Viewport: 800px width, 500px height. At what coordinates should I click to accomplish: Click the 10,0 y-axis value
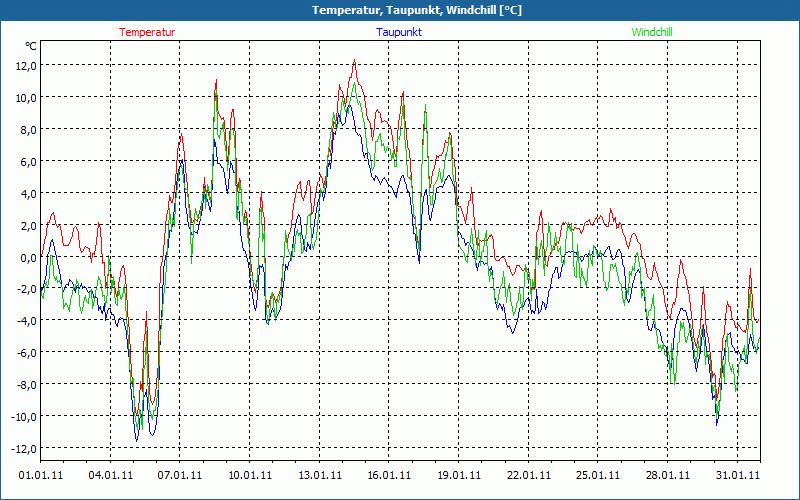(x=27, y=97)
